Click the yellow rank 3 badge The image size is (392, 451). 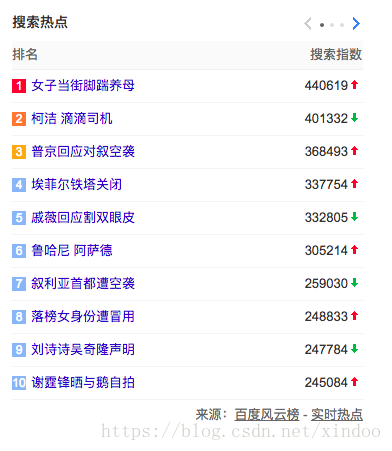pyautogui.click(x=19, y=152)
